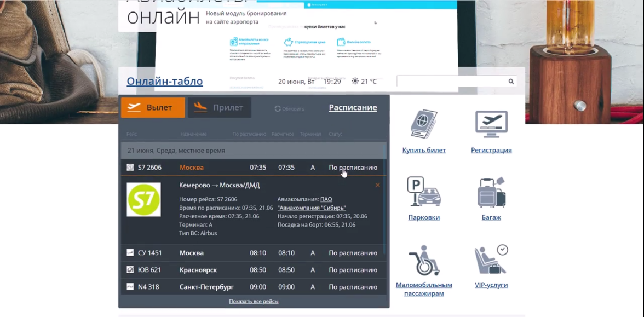Image resolution: width=644 pixels, height=317 pixels.
Task: Click the Обновить refresh icon
Action: 277,109
